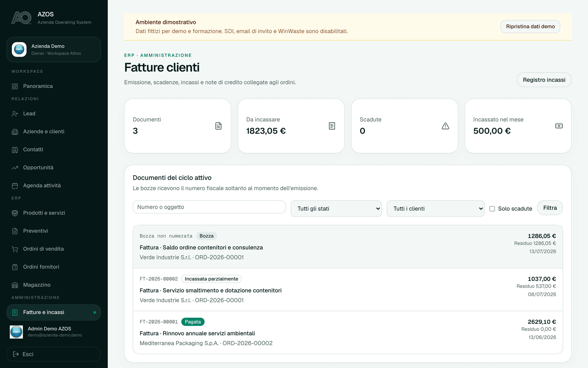Click the Agenda attività calendar icon
This screenshot has height=368, width=588.
15,186
